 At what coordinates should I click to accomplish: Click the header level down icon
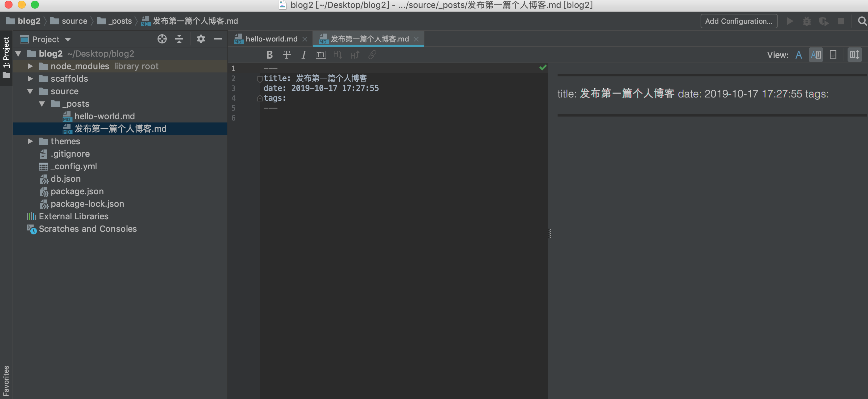point(338,55)
